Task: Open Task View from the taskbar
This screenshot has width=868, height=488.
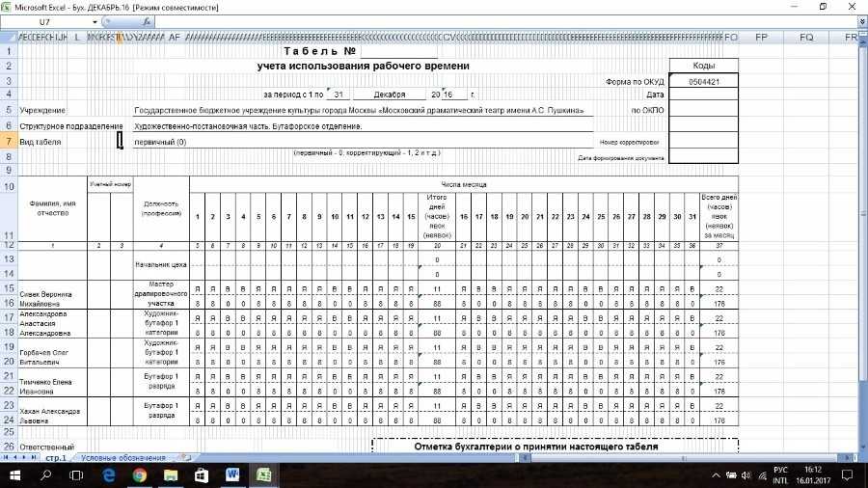Action: [76, 474]
